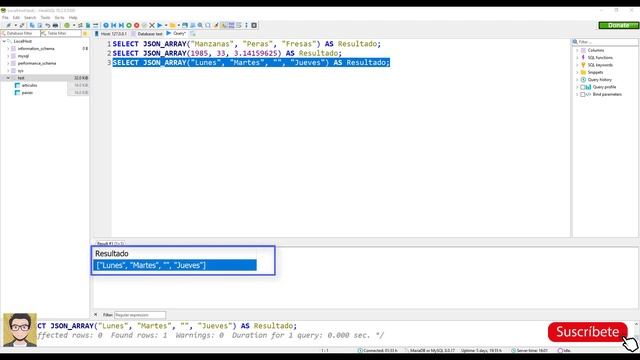Expand the information_schema database node
The image size is (640, 360).
pyautogui.click(x=8, y=49)
